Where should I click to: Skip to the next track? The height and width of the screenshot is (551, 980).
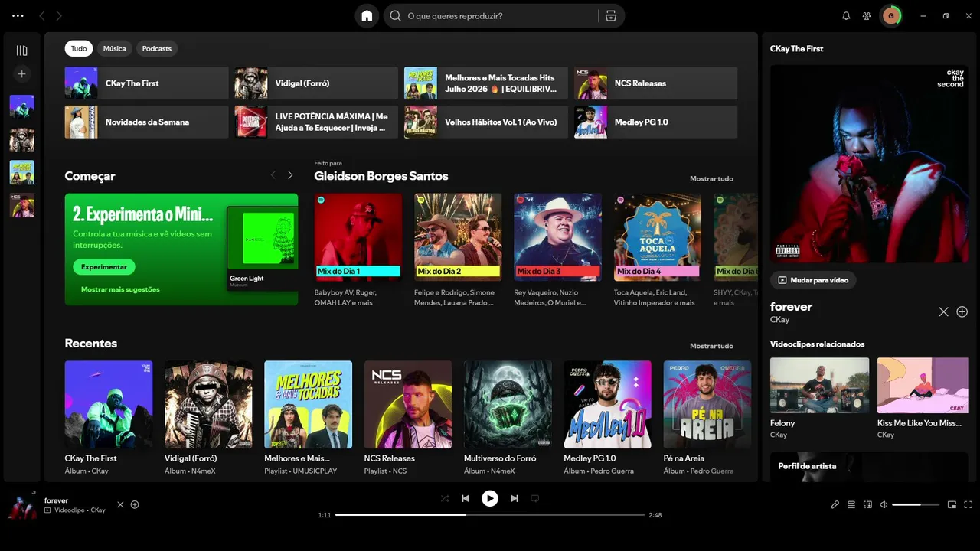click(514, 498)
